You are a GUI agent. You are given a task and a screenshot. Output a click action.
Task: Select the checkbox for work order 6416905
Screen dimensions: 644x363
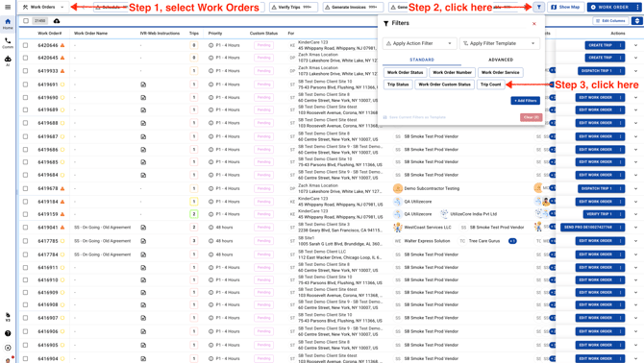25,345
